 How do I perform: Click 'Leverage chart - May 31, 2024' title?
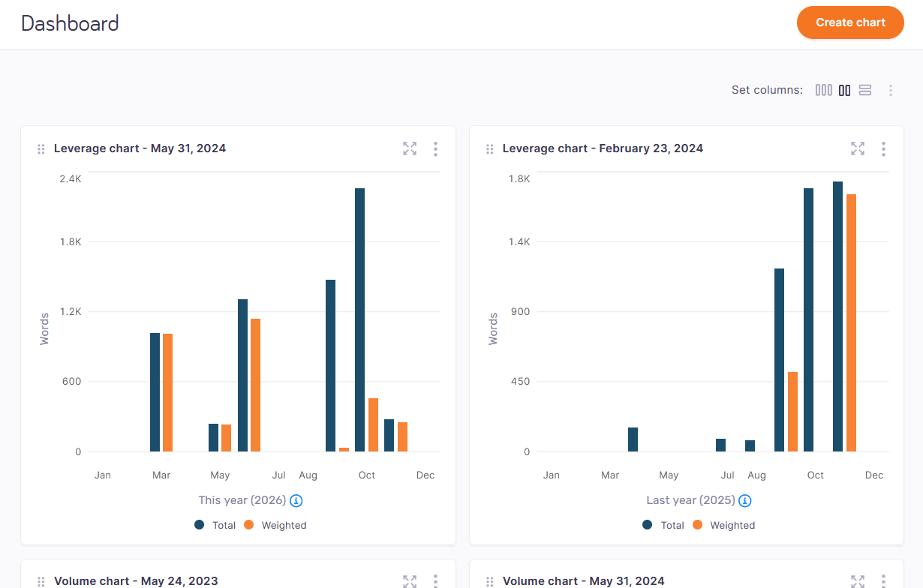pyautogui.click(x=140, y=148)
